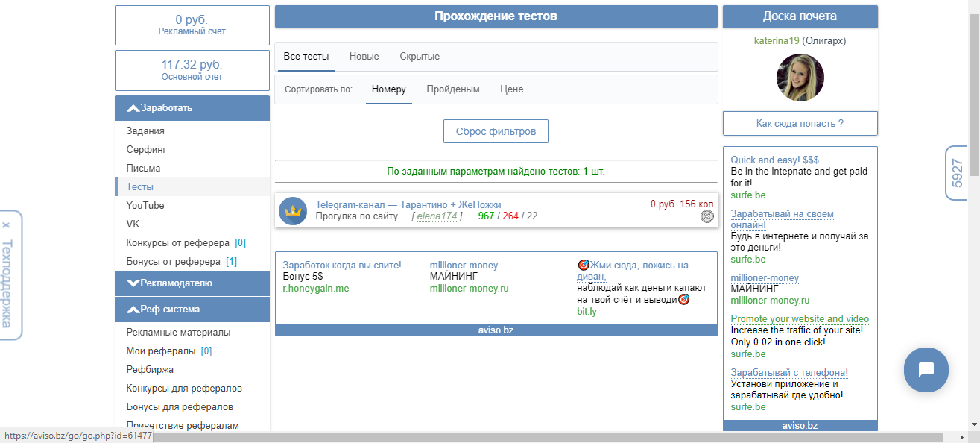Switch to the Скрытые tests tab
This screenshot has width=980, height=443.
coord(420,57)
